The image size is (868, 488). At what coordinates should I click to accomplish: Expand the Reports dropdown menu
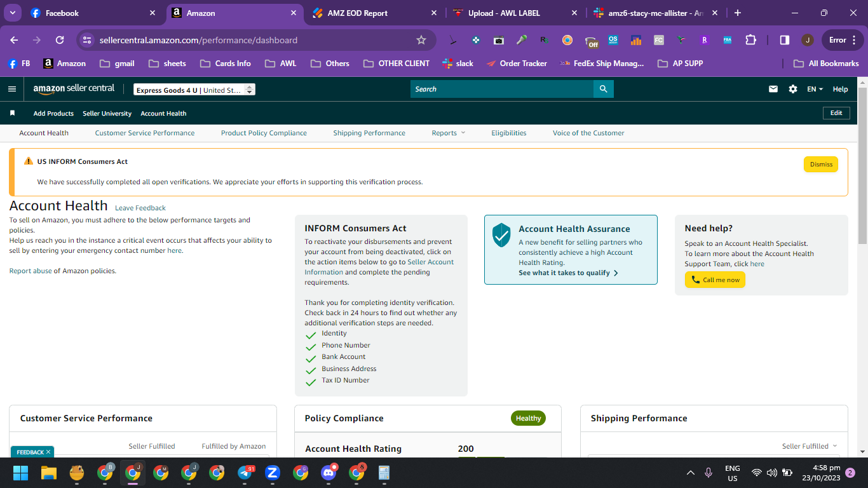point(449,133)
